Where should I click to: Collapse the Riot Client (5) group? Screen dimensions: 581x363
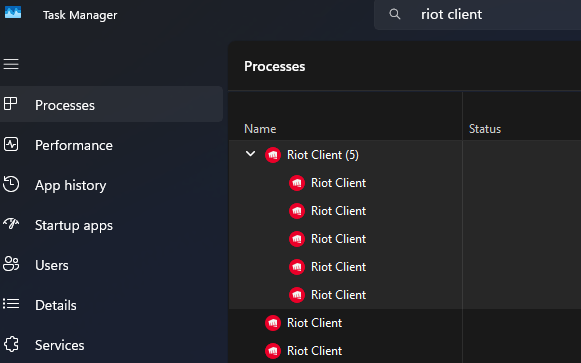point(250,154)
